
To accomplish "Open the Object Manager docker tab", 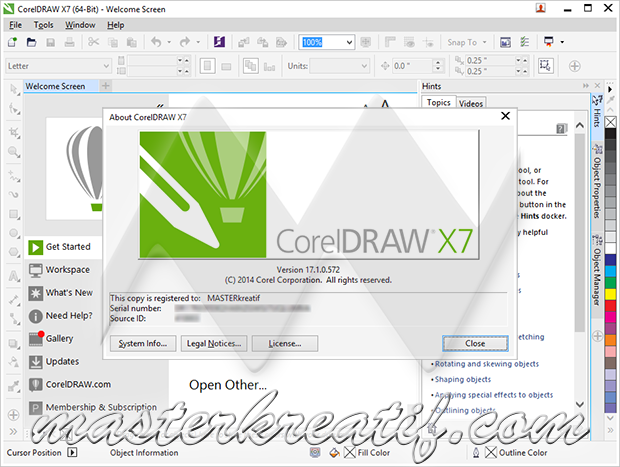I will [x=597, y=270].
